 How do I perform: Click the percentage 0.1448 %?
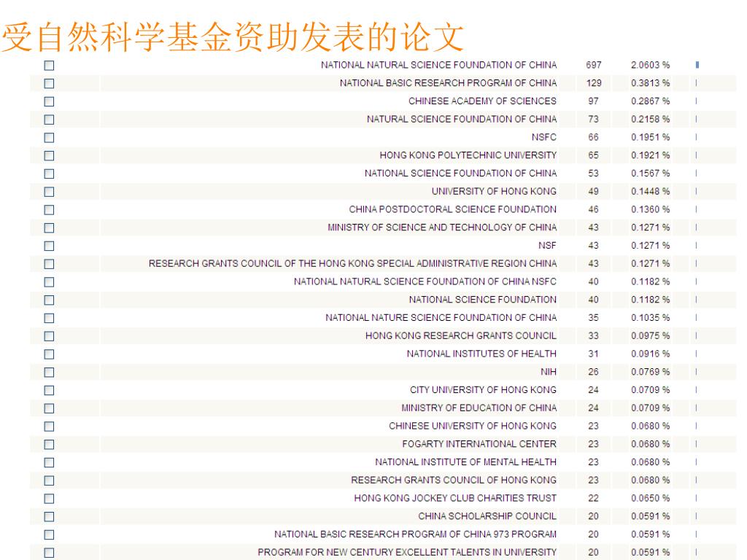(650, 192)
